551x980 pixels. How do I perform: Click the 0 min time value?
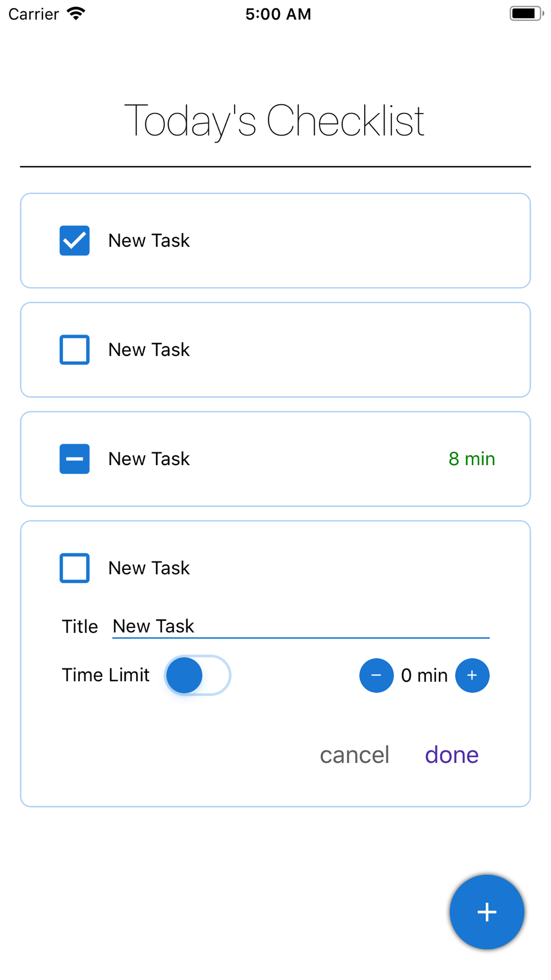click(x=424, y=675)
